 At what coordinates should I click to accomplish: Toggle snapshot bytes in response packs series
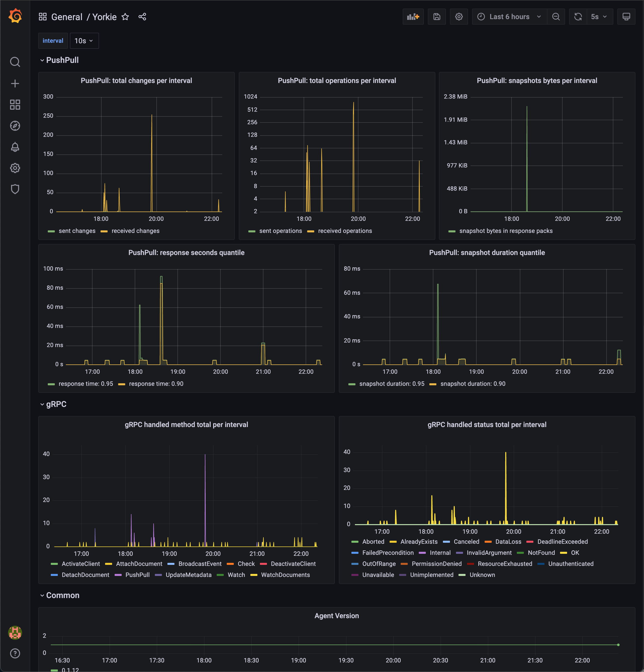click(x=506, y=231)
